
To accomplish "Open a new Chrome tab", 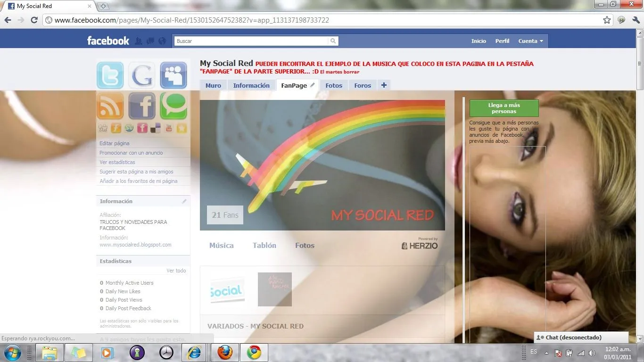I will [103, 6].
